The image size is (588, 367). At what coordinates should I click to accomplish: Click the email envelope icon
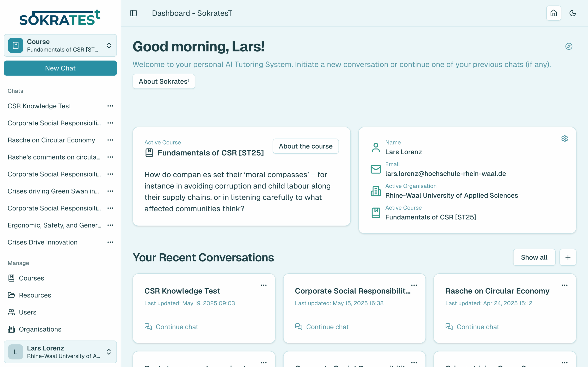tap(376, 169)
